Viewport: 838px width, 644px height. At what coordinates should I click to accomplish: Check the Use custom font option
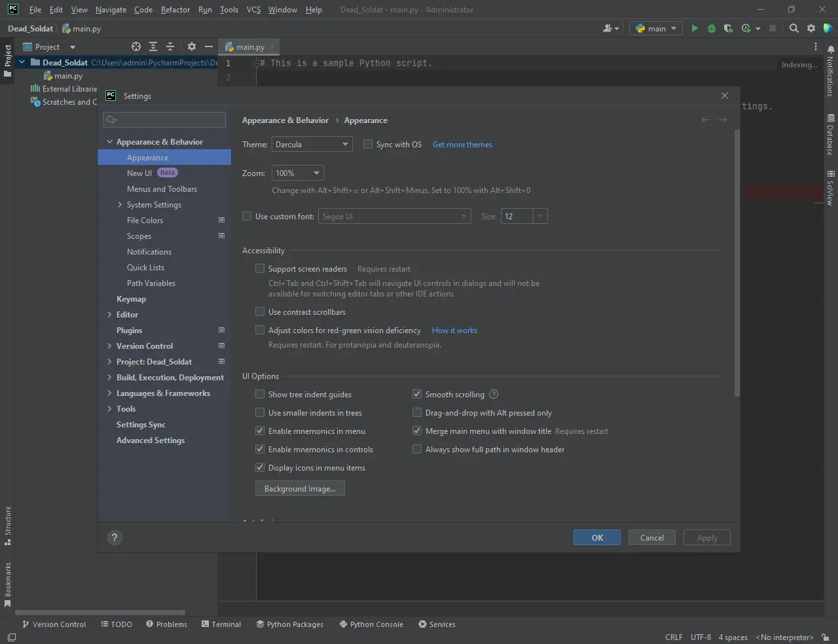point(247,217)
